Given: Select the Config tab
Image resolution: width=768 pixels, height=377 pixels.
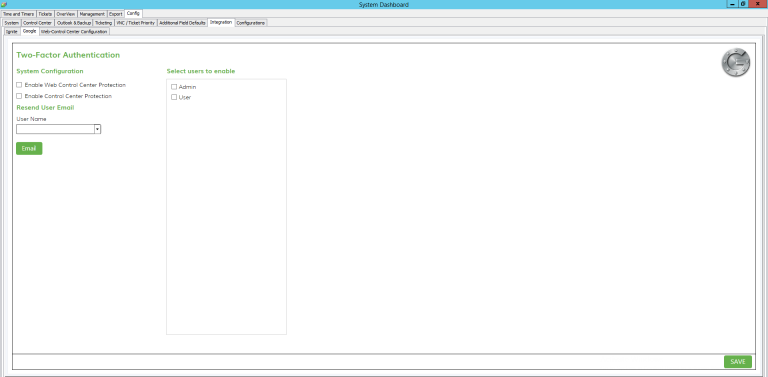Looking at the screenshot, I should 133,14.
